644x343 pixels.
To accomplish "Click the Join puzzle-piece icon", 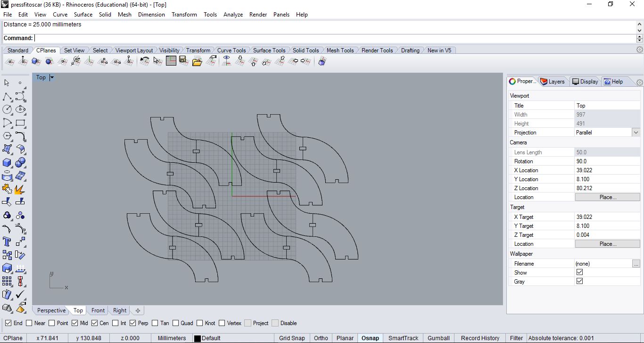I will pyautogui.click(x=7, y=189).
